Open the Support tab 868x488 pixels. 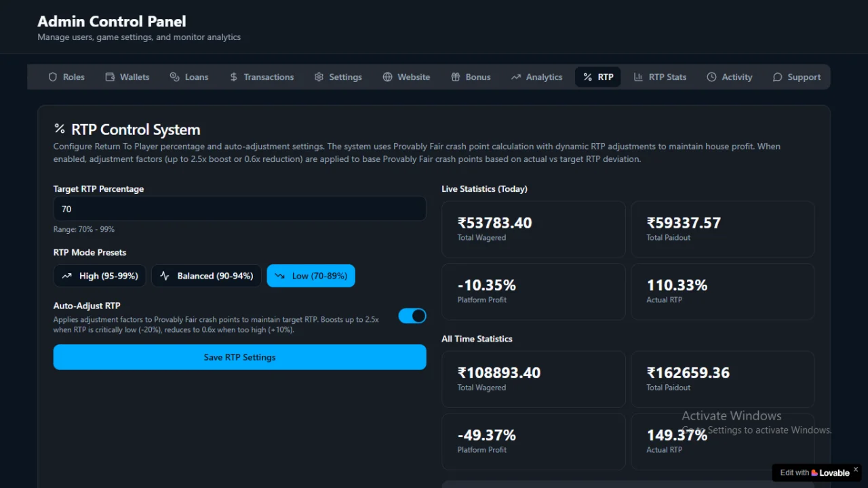coord(797,77)
